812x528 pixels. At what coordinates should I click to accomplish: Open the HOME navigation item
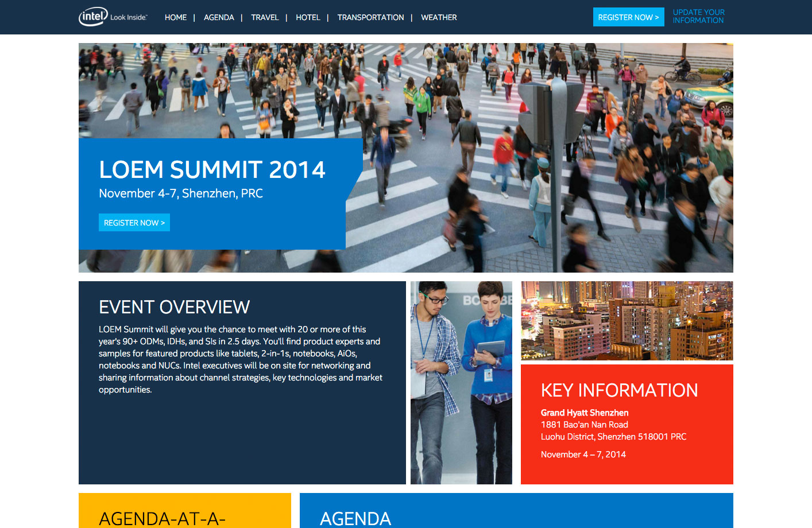[x=175, y=17]
